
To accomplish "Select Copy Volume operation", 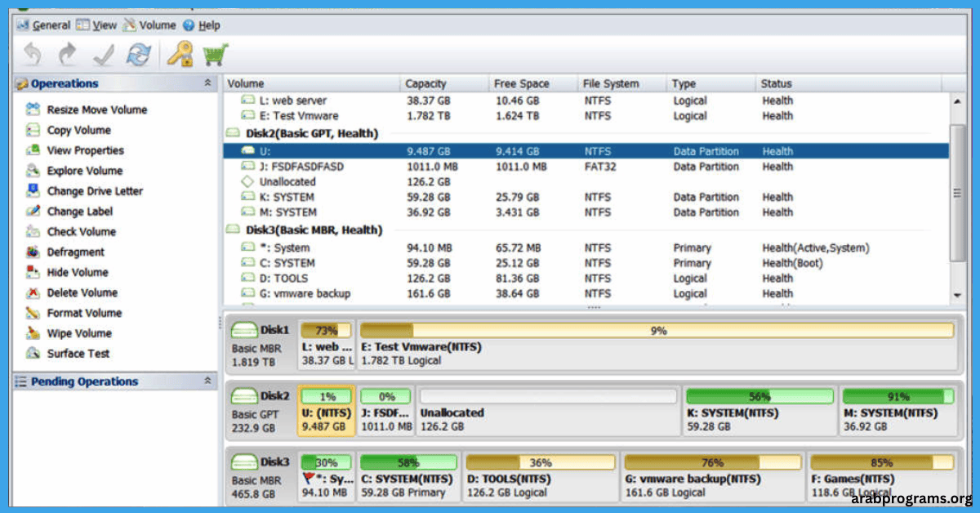I will click(x=69, y=130).
